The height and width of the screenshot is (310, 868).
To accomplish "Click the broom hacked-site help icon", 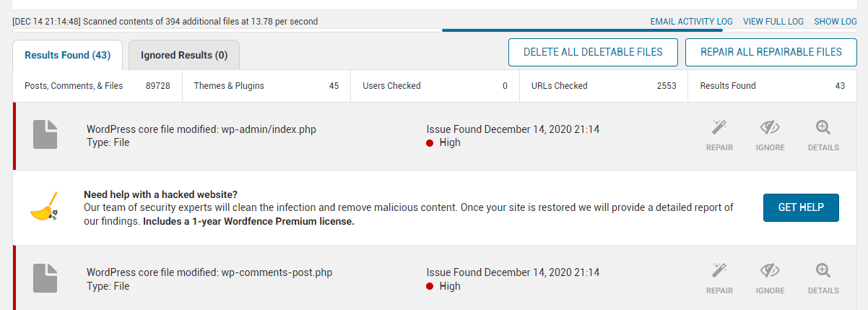I will click(x=45, y=208).
